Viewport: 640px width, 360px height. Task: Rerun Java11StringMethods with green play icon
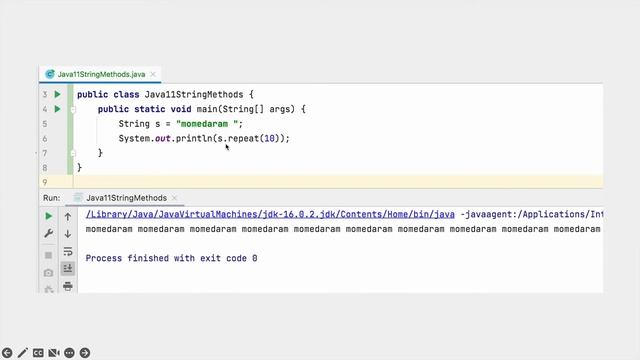[x=49, y=216]
